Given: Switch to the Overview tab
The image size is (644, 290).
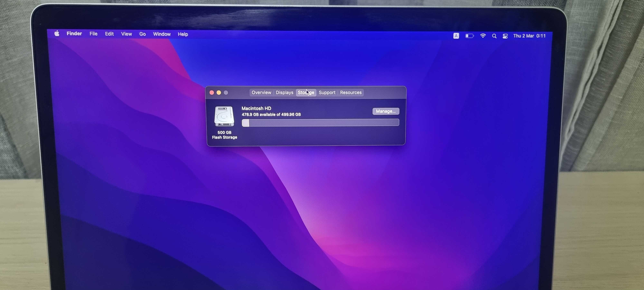Looking at the screenshot, I should (261, 93).
